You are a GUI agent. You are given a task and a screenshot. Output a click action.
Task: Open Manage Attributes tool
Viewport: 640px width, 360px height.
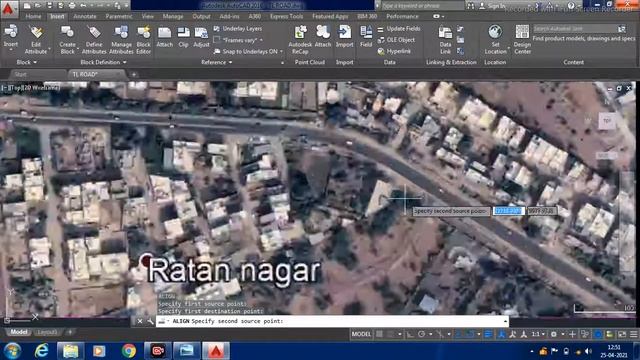click(121, 40)
